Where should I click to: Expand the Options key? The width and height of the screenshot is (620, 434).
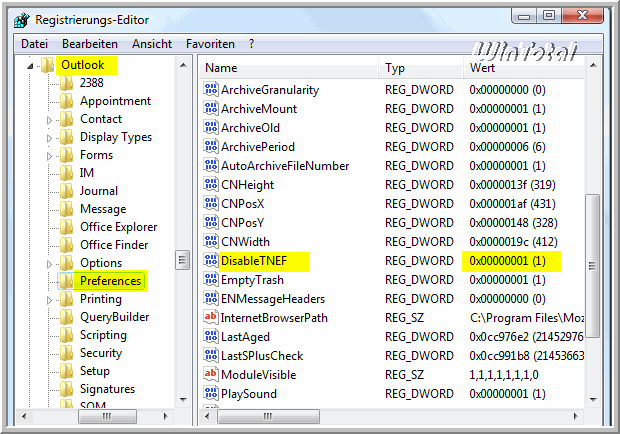coord(49,264)
